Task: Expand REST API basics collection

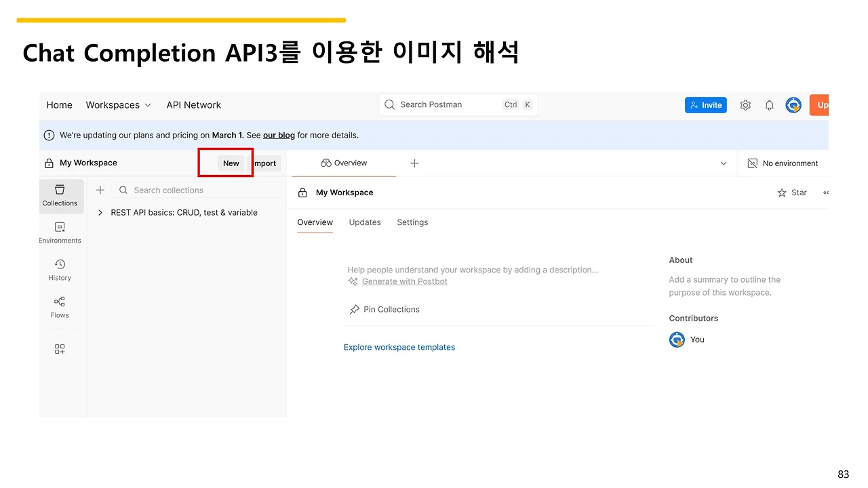Action: tap(100, 213)
